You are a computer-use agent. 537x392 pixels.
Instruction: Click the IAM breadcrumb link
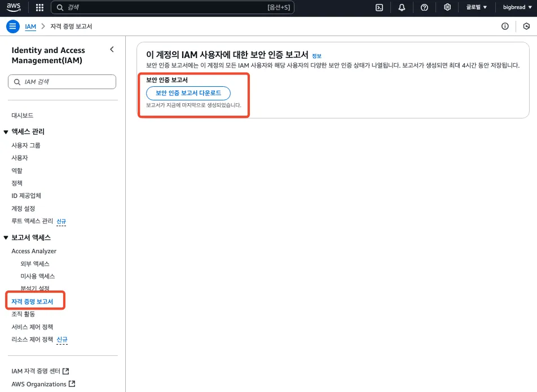(x=30, y=27)
